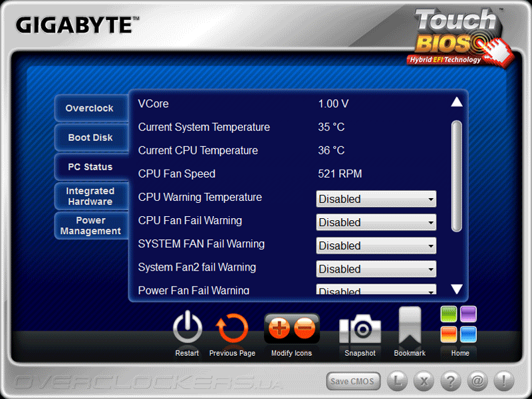
Task: Click the CPU Fan Speed label
Action: pos(177,174)
